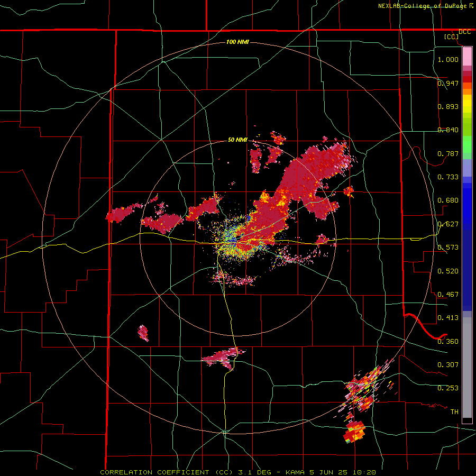Click the bright green segment of color bar
This screenshot has width=476, height=476.
coord(467,144)
